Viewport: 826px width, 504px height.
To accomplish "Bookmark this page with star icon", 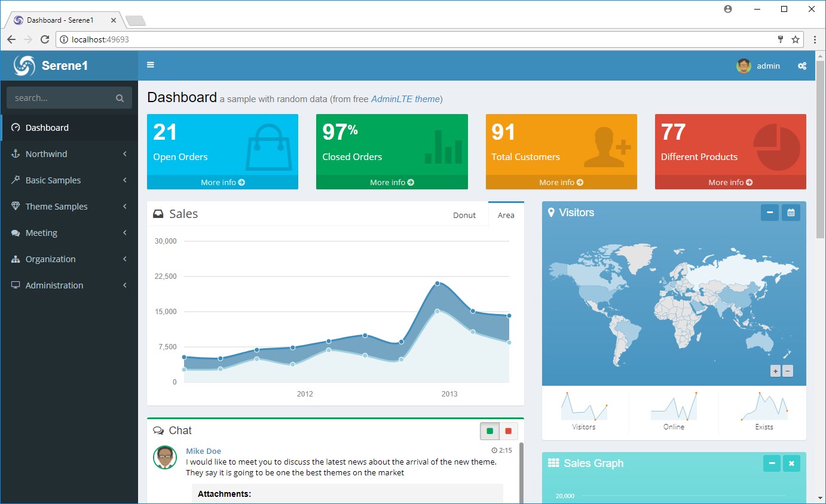I will [x=796, y=39].
